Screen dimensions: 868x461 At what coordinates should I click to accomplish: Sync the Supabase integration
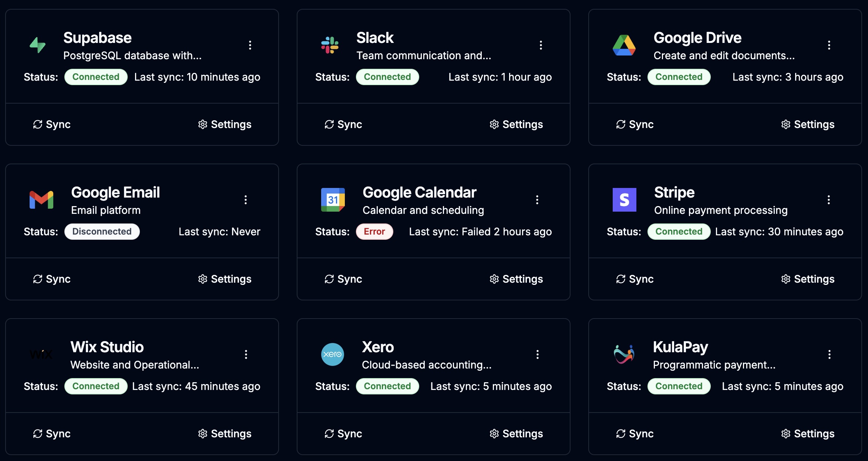coord(52,124)
